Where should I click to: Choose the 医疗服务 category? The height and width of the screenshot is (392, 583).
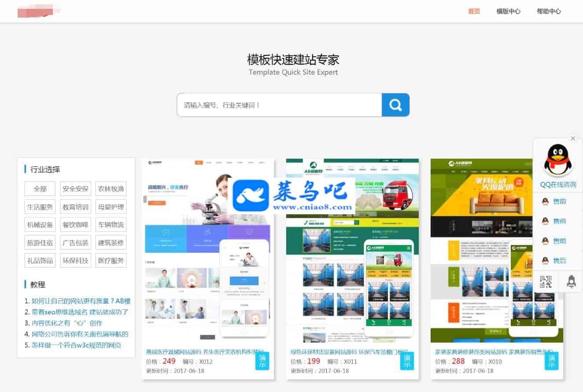[111, 260]
